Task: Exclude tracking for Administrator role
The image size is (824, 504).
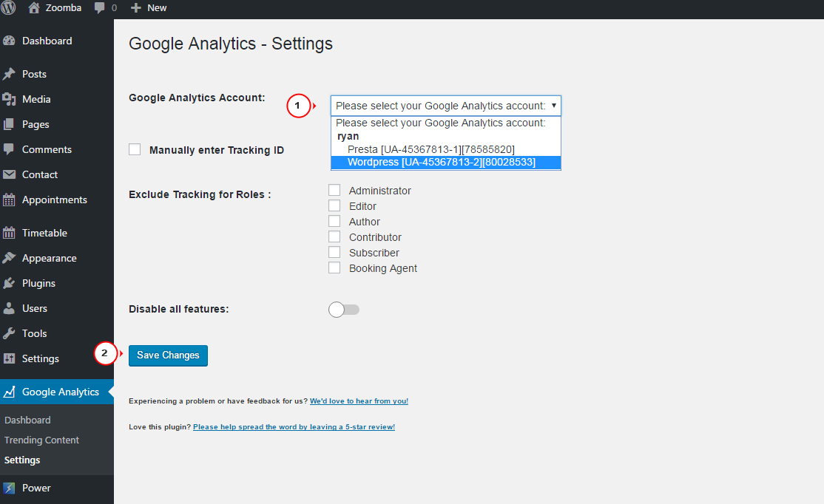Action: (x=334, y=190)
